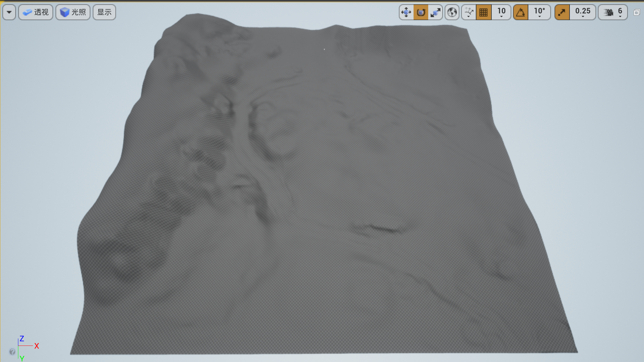
Task: Click the camera speed icon
Action: (x=608, y=12)
